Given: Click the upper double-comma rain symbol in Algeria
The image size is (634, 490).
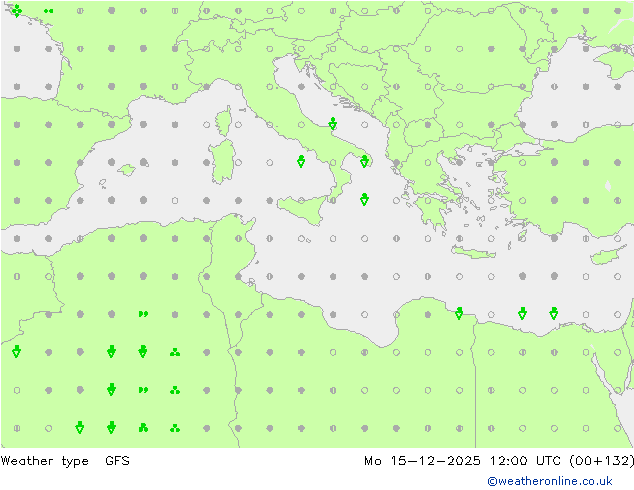Looking at the screenshot, I should (143, 314).
